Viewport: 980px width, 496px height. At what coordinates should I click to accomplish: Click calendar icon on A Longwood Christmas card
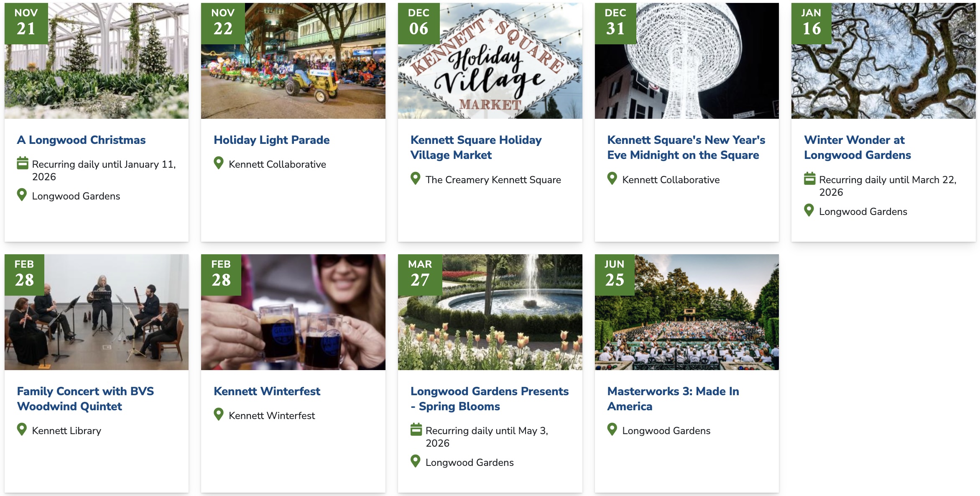coord(22,163)
